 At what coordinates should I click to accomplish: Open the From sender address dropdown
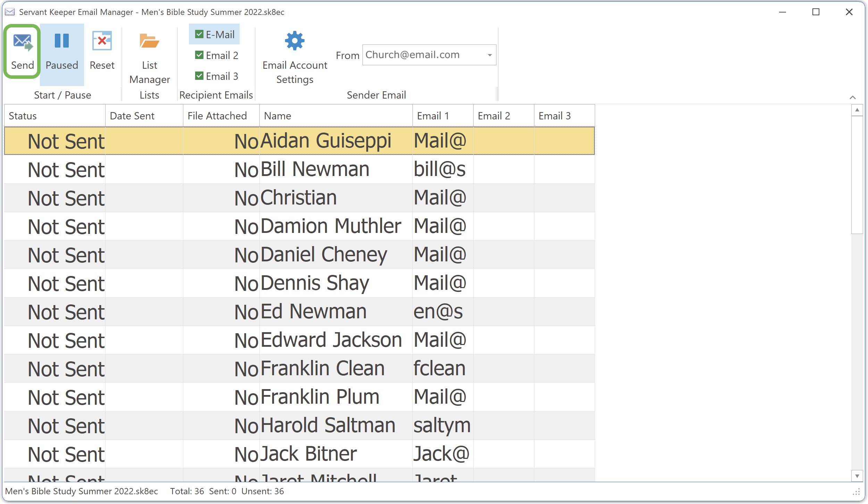point(489,54)
